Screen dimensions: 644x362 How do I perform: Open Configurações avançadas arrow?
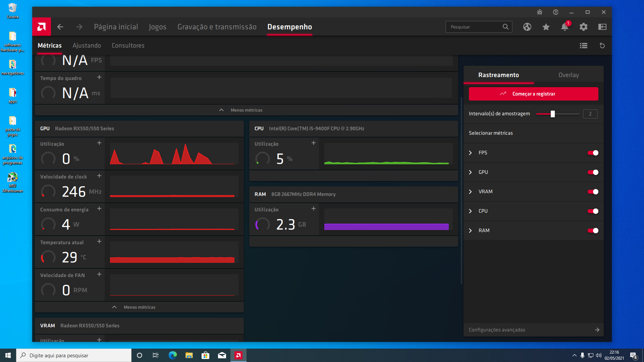tap(597, 330)
